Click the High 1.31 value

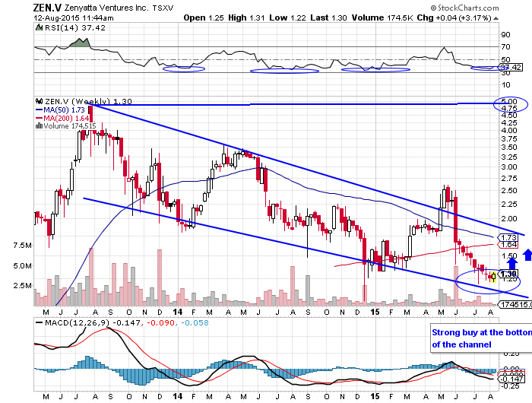[x=246, y=17]
